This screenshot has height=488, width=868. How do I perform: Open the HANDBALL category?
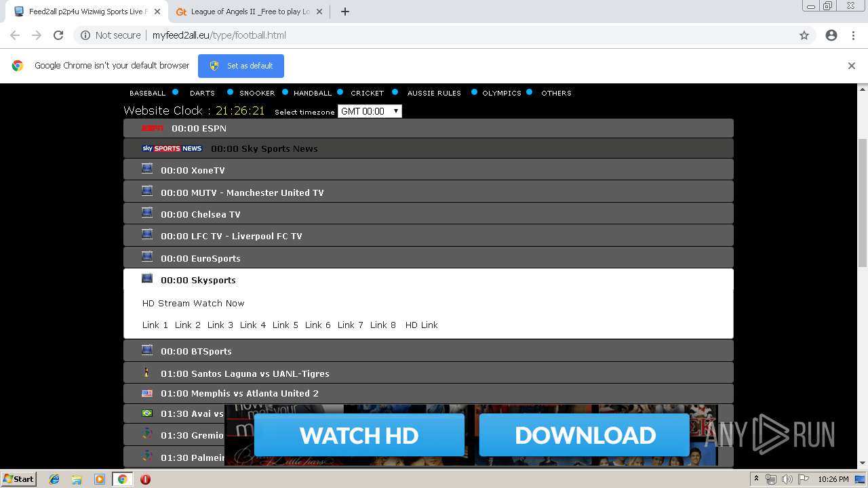point(313,93)
